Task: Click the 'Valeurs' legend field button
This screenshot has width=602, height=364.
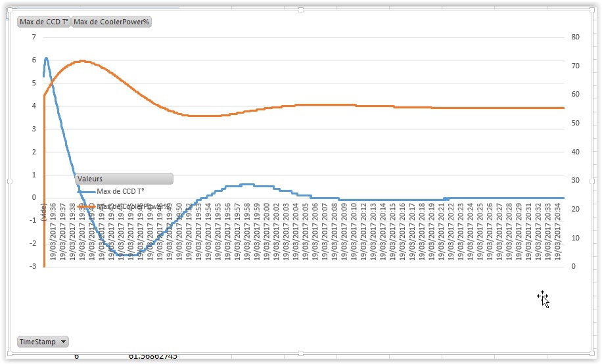Action: point(124,179)
